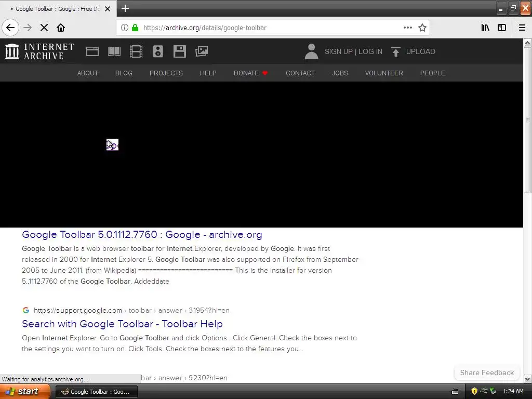
Task: Go back with the browser back arrow
Action: pyautogui.click(x=10, y=28)
